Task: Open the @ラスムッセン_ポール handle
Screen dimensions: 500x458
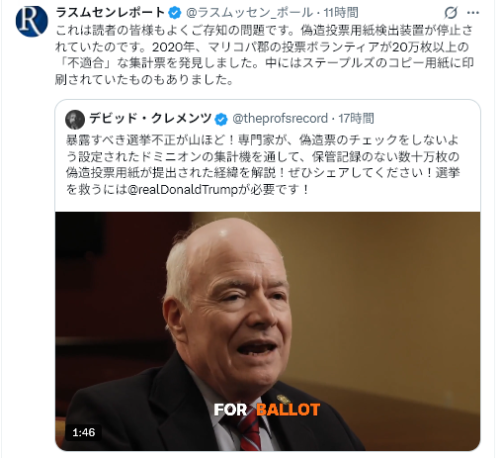Action: 250,13
